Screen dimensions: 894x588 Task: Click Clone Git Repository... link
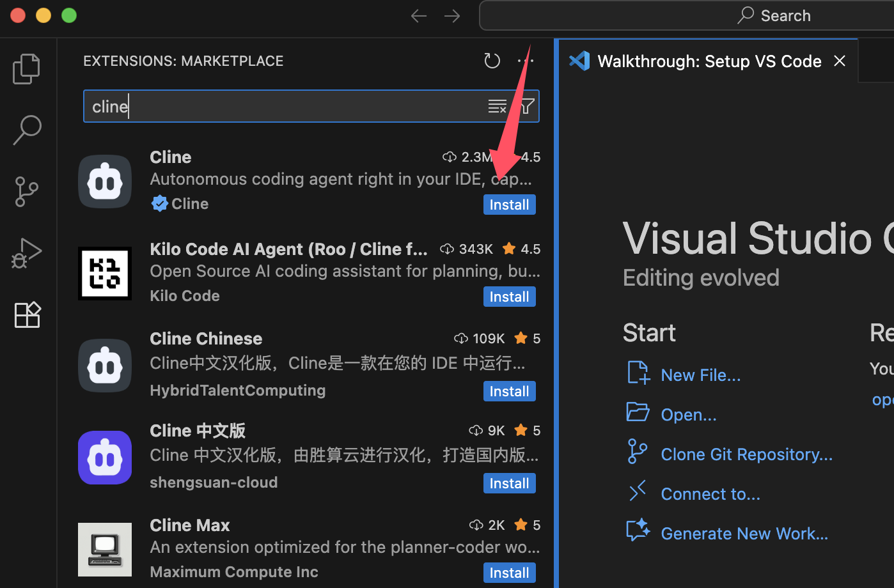point(747,454)
